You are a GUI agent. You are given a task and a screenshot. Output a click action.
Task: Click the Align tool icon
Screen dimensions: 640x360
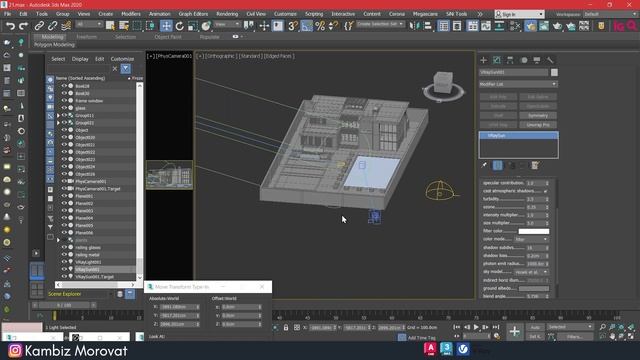coord(427,26)
